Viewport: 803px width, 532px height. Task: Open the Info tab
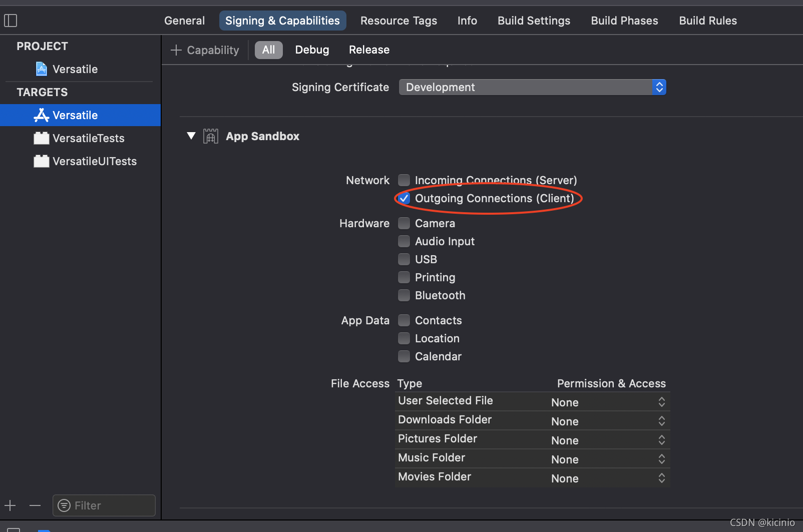click(x=467, y=21)
